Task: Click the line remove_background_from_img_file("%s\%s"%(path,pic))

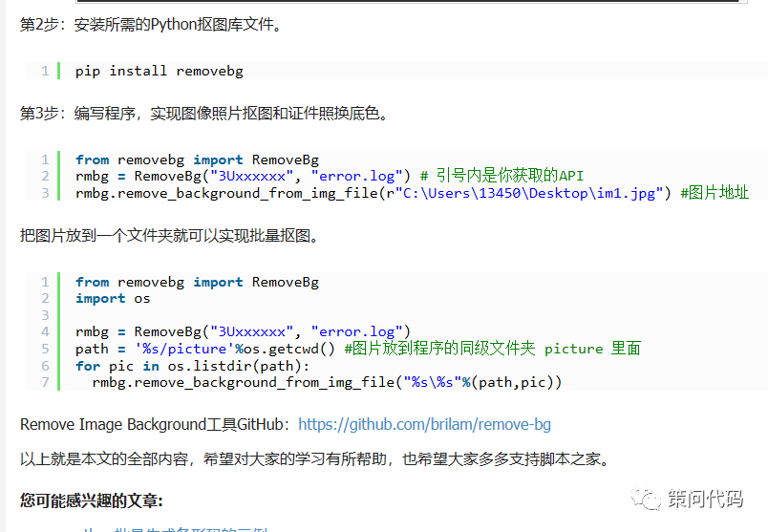Action: click(x=328, y=382)
